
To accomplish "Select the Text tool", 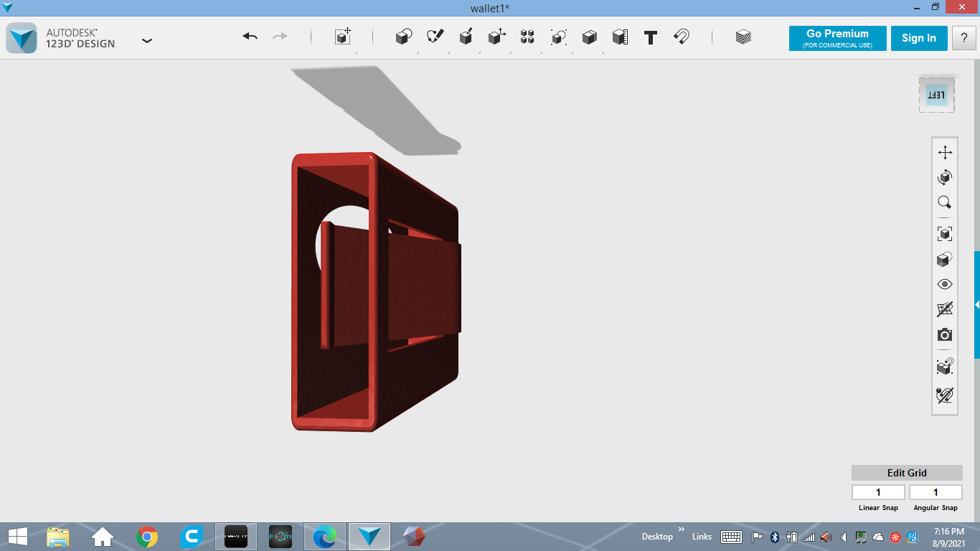I will pyautogui.click(x=651, y=38).
